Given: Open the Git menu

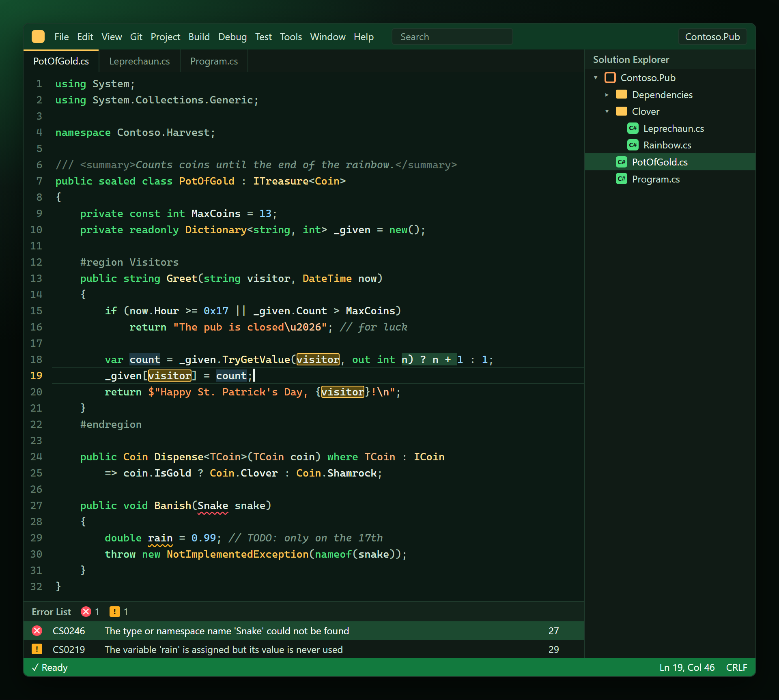Looking at the screenshot, I should [136, 37].
